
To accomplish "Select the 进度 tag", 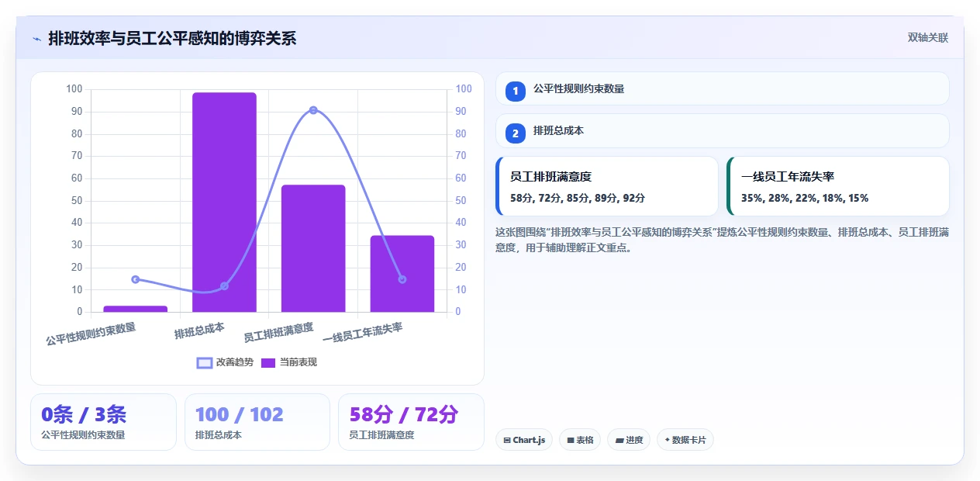I will click(x=629, y=440).
